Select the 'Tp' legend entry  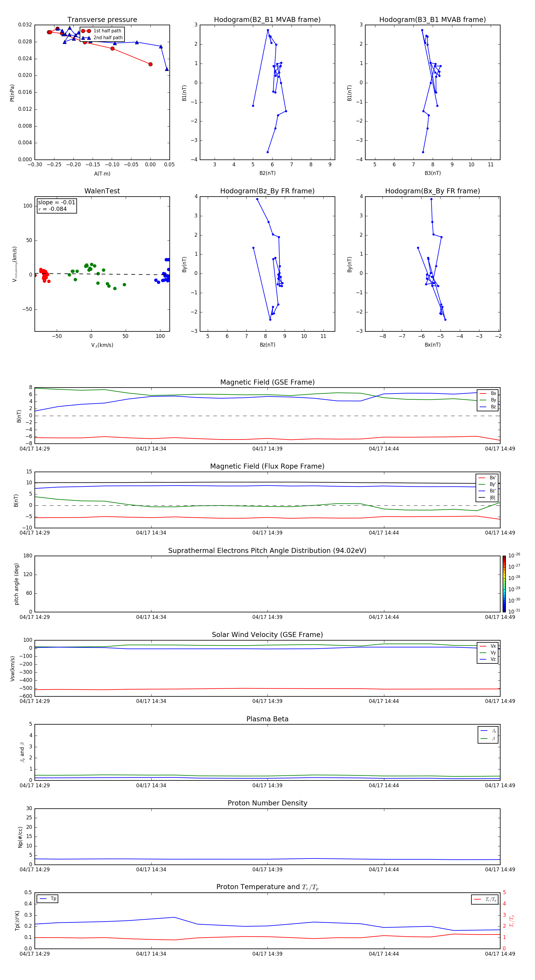pyautogui.click(x=48, y=899)
